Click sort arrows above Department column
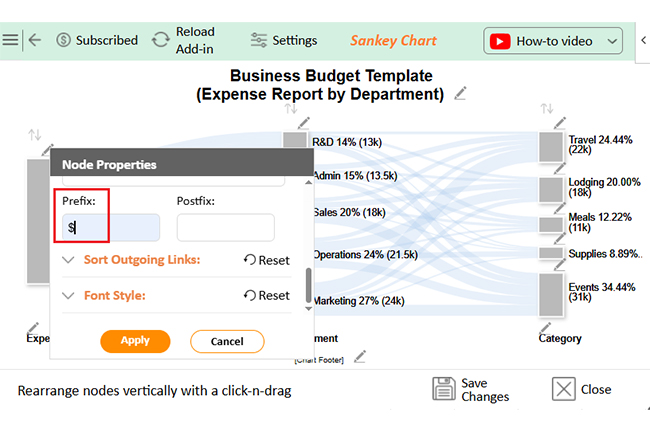This screenshot has height=432, width=650. pos(291,109)
